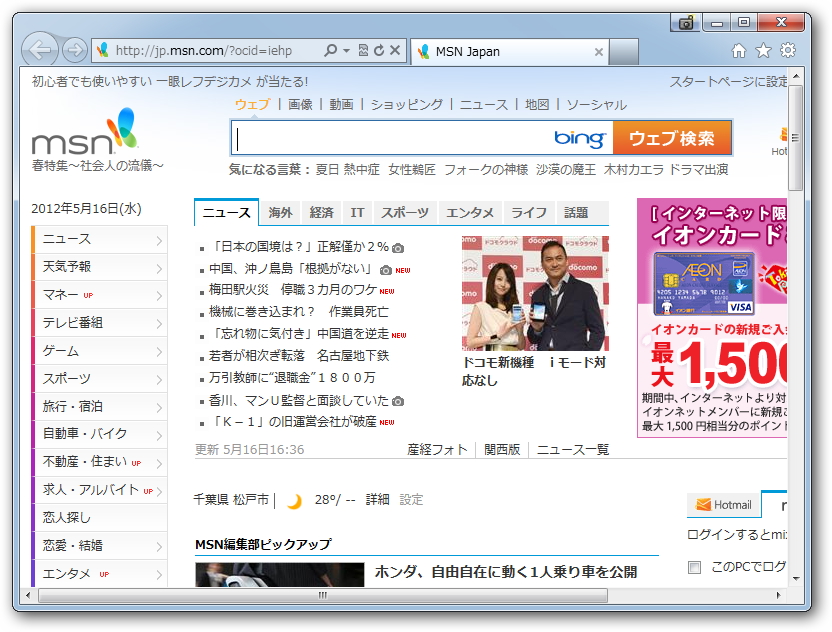The height and width of the screenshot is (632, 832).
Task: Open the ニュース一覧 link
Action: point(573,450)
